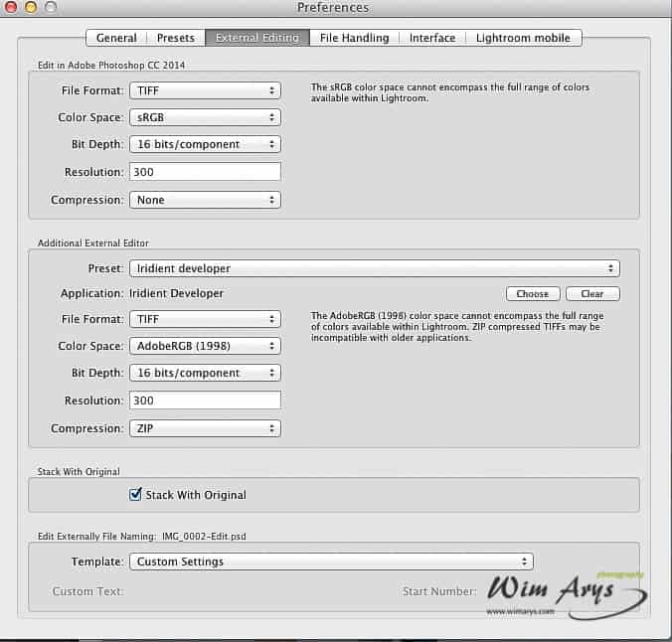The image size is (672, 642).
Task: Open Photoshop File Format dropdown
Action: pos(205,90)
